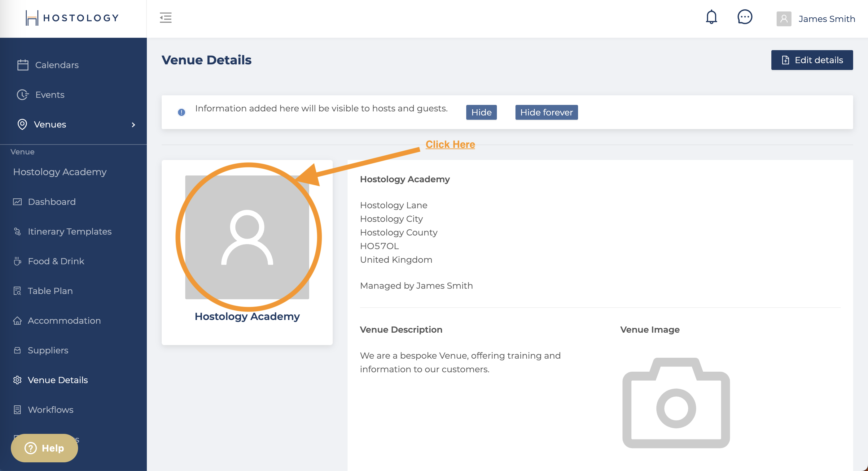This screenshot has width=868, height=471.
Task: Open Table Plan section
Action: (x=50, y=291)
